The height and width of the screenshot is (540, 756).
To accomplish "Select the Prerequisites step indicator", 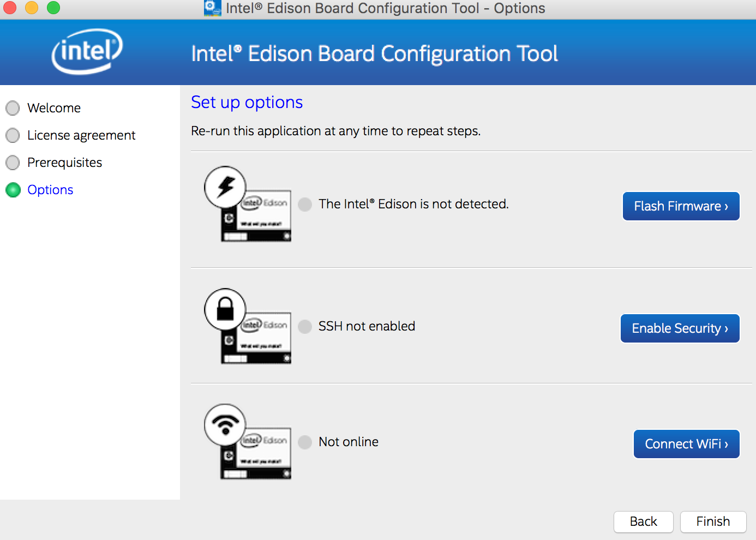I will click(x=13, y=163).
